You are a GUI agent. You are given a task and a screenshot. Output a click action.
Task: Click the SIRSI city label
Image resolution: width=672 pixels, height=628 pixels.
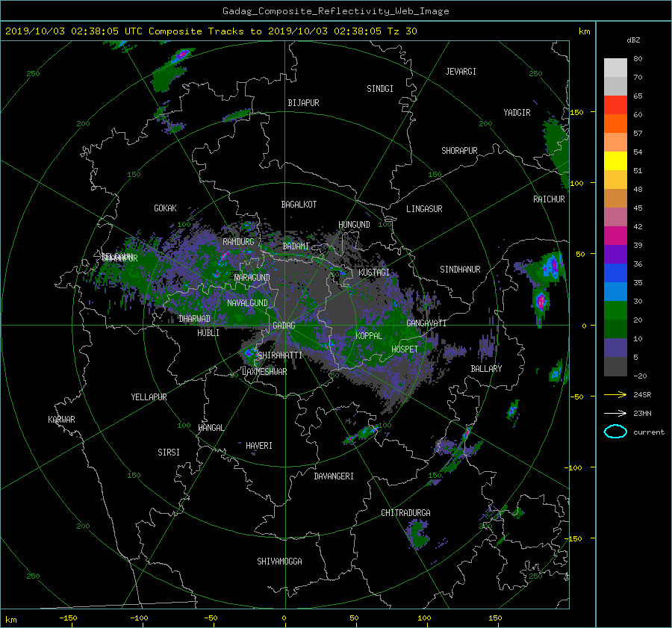[x=169, y=453]
